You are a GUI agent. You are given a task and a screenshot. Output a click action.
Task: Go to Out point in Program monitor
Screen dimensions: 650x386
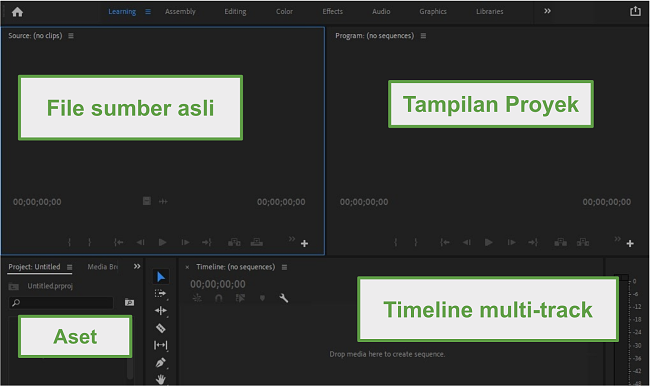[533, 242]
